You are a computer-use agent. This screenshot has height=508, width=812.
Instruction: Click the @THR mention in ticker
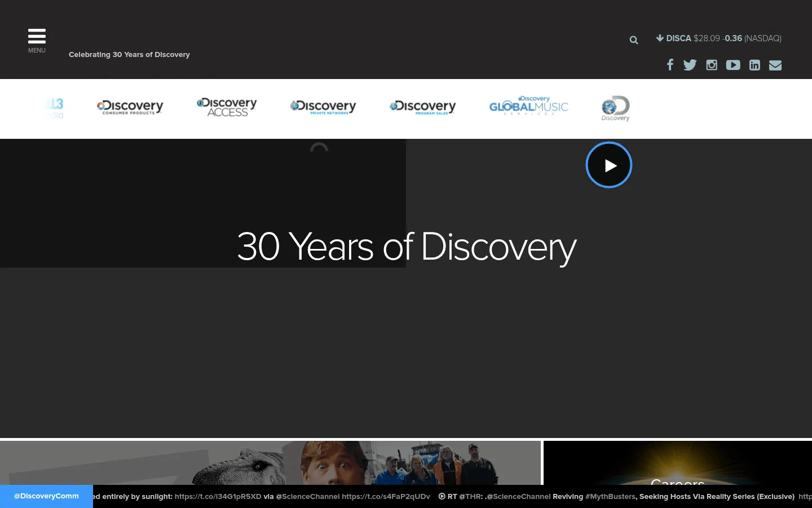click(x=470, y=497)
